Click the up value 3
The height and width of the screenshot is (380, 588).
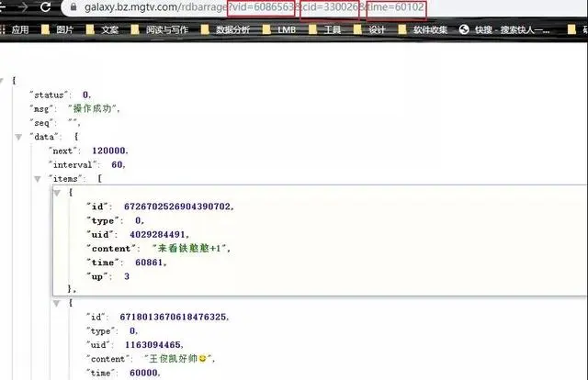pos(127,276)
